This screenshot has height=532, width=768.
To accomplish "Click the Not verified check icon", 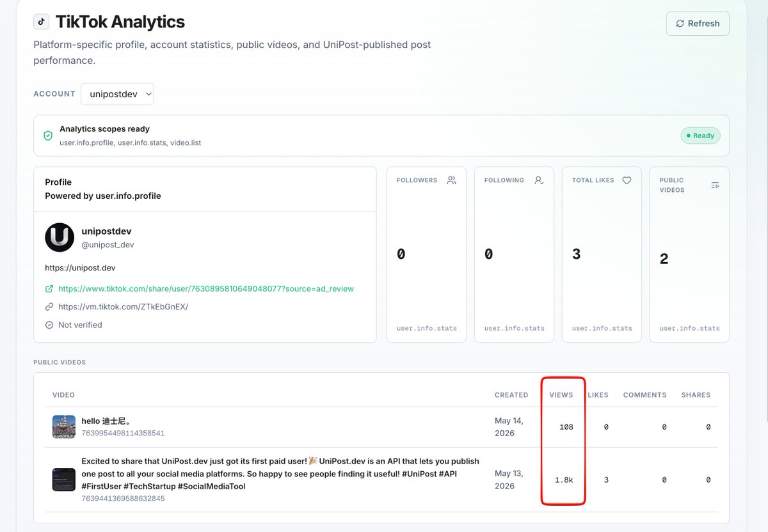I will (49, 325).
